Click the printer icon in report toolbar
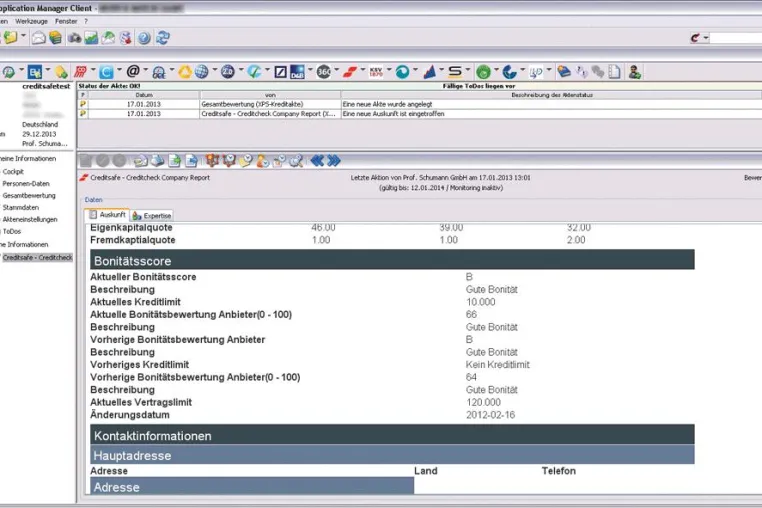 point(157,160)
